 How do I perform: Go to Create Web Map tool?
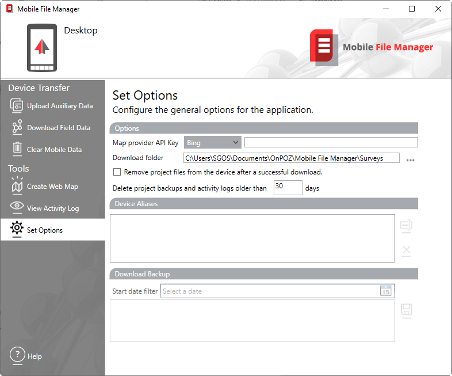tap(53, 186)
